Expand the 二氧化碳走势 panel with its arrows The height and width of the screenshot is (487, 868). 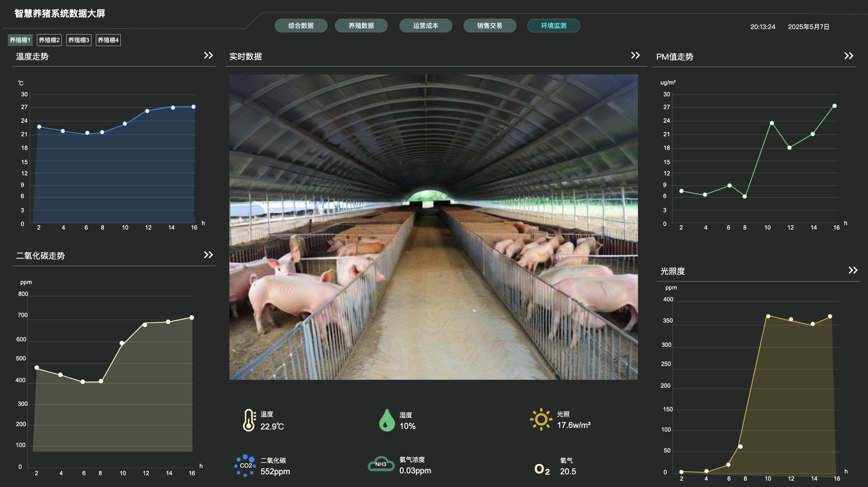pos(208,255)
